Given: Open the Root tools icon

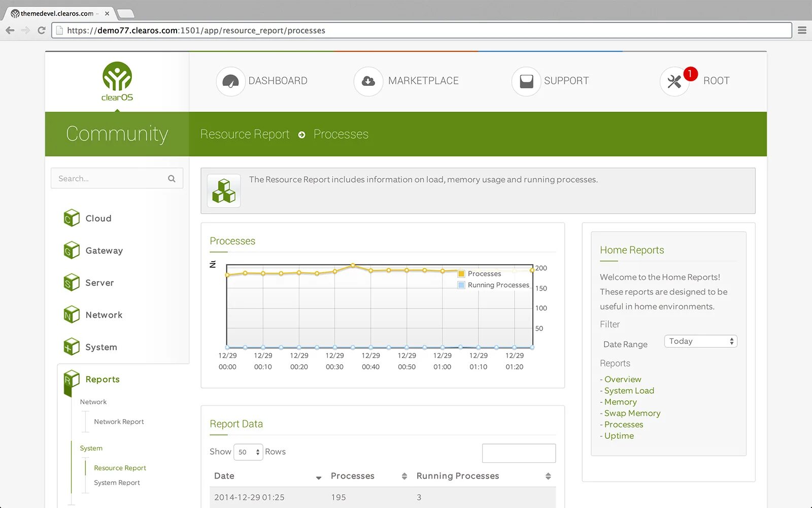Looking at the screenshot, I should tap(674, 81).
